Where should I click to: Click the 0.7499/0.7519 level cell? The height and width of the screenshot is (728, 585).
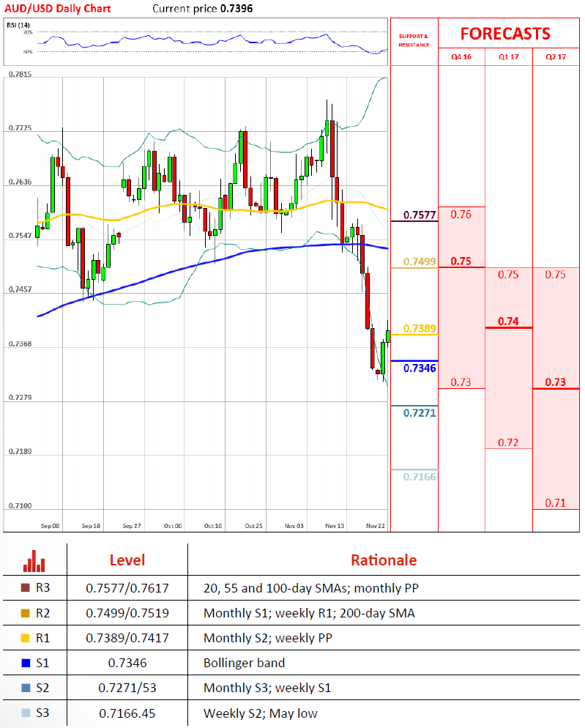click(x=127, y=613)
